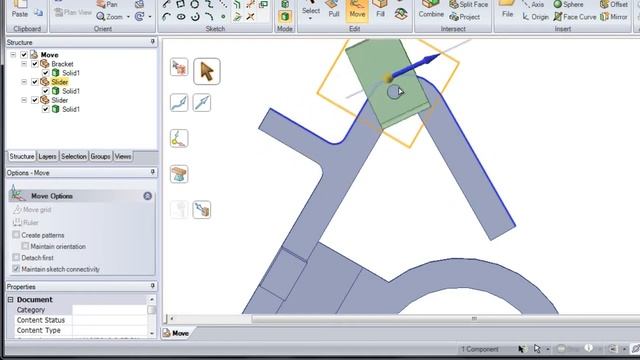Click the Anchor tool guide icon
640x360 pixels.
179,138
